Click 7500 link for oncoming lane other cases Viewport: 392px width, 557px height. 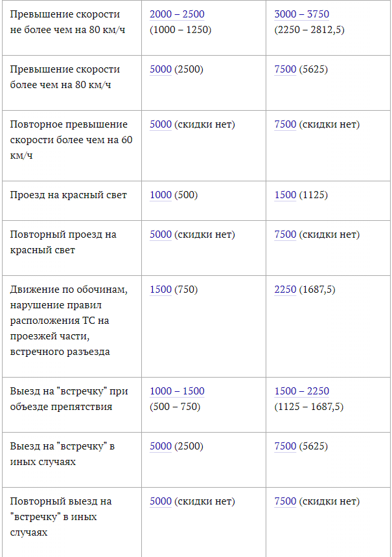[285, 446]
